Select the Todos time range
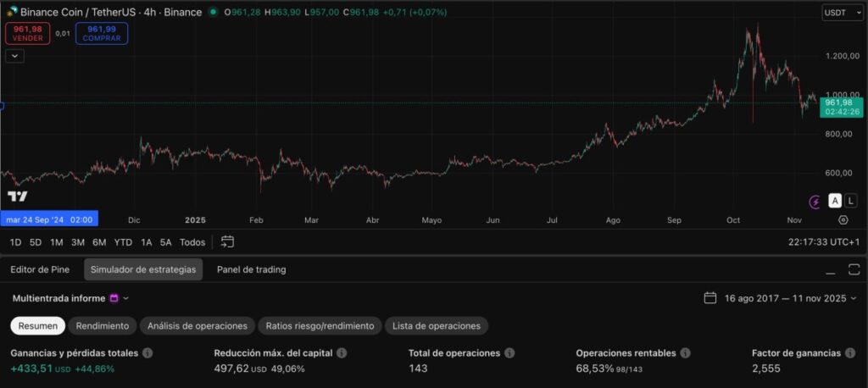 tap(192, 242)
